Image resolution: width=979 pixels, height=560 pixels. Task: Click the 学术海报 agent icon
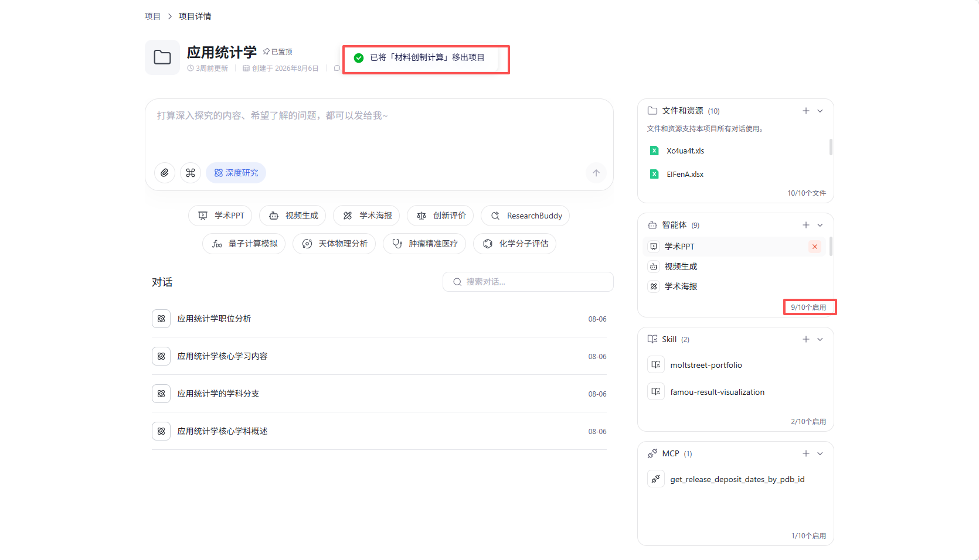654,286
